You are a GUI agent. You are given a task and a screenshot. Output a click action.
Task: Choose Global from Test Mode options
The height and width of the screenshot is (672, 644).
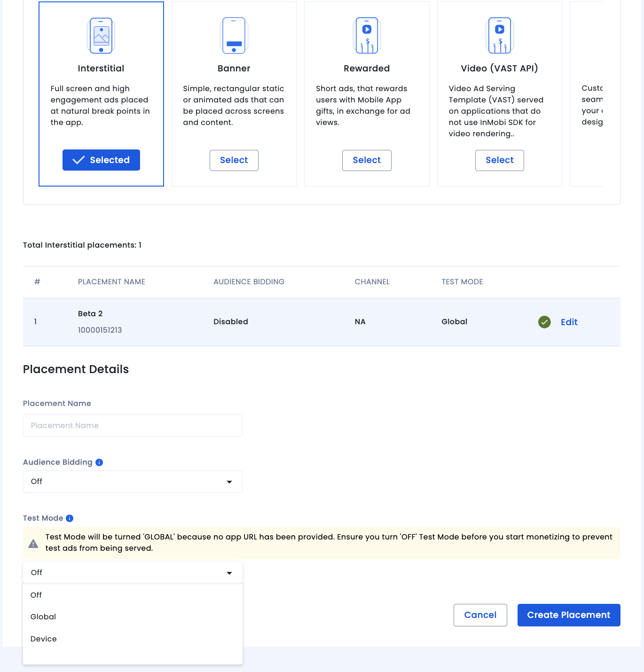[x=43, y=617]
